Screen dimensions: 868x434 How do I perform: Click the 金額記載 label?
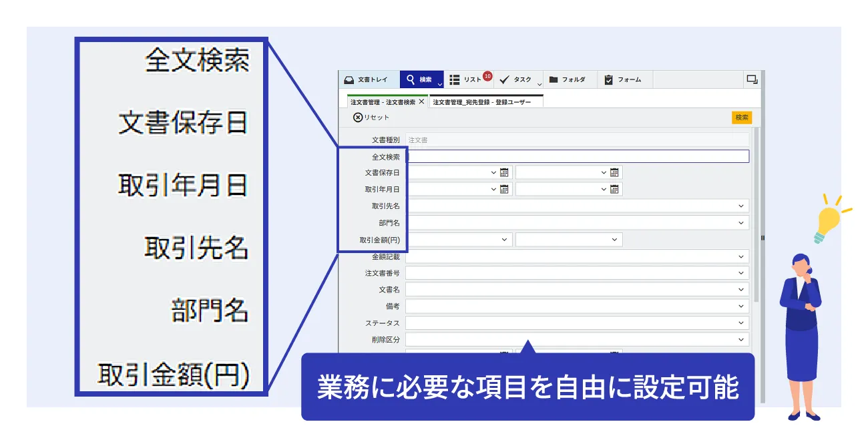(385, 256)
